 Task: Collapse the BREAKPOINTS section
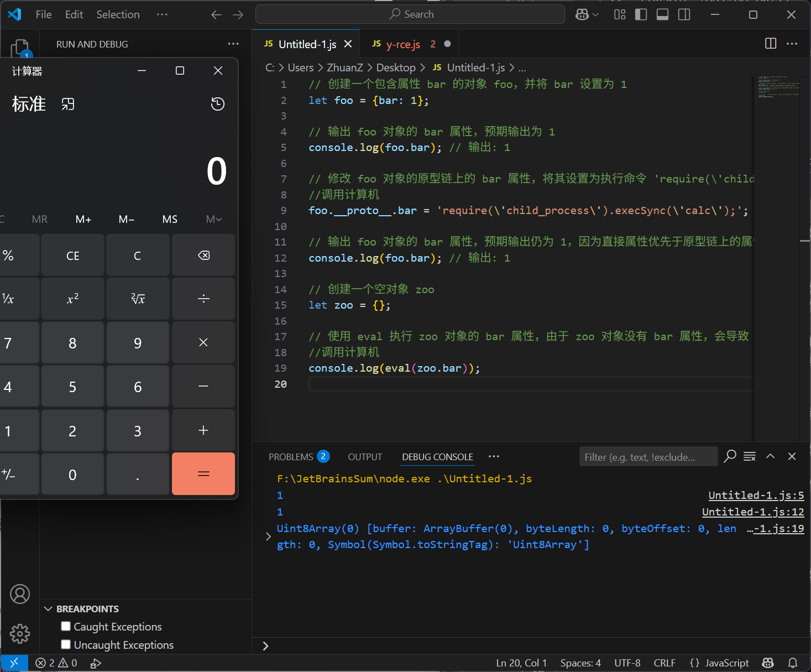[49, 609]
